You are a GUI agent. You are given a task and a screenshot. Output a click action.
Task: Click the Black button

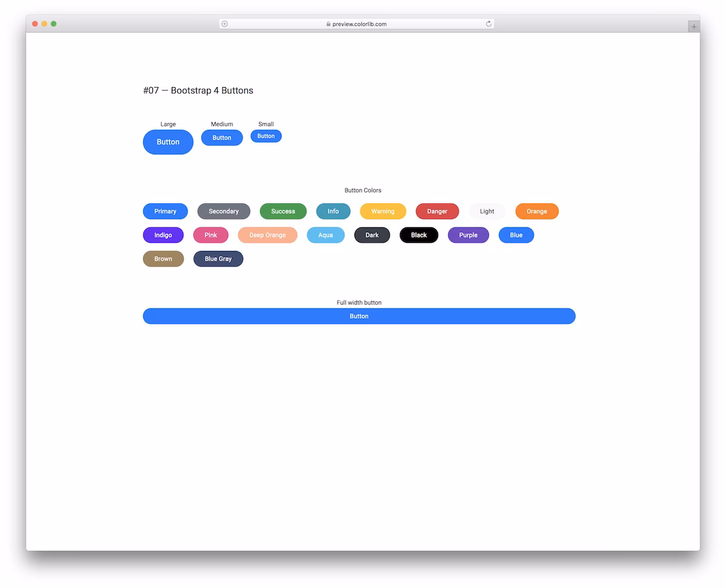[419, 235]
